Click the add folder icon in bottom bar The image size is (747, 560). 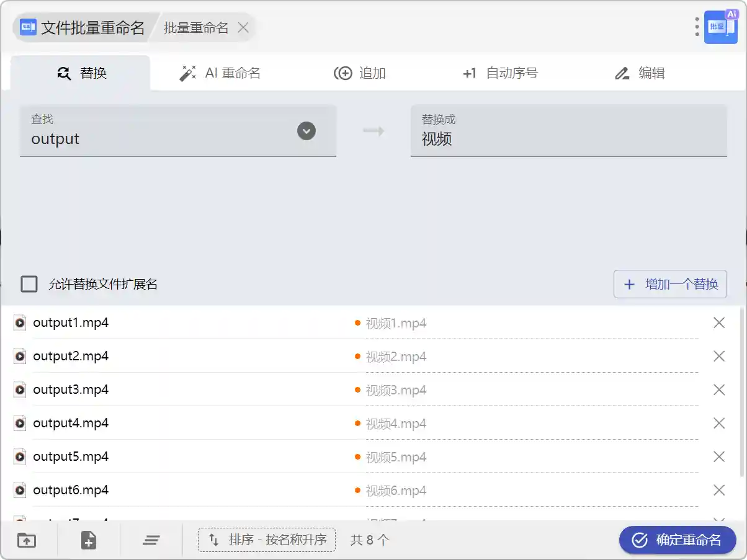click(27, 540)
